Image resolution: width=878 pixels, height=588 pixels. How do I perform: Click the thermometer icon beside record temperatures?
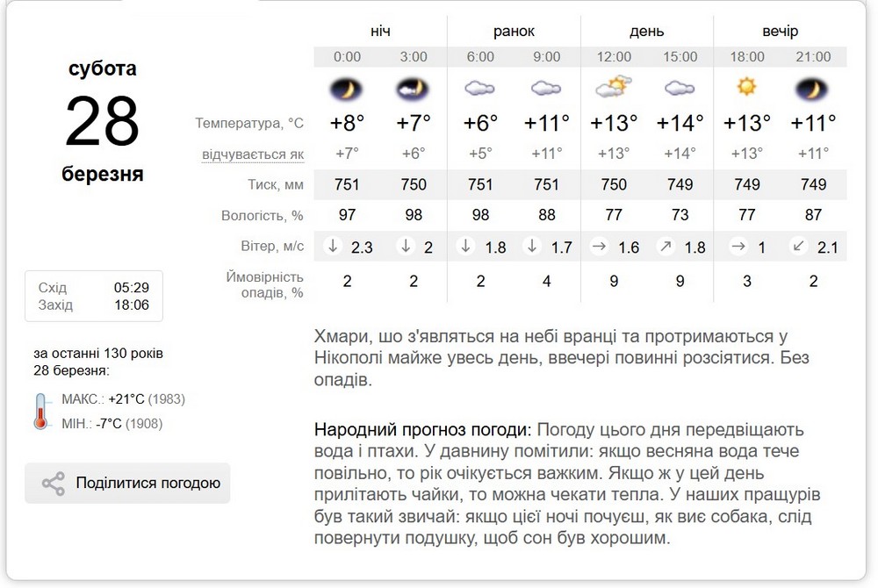pos(40,412)
